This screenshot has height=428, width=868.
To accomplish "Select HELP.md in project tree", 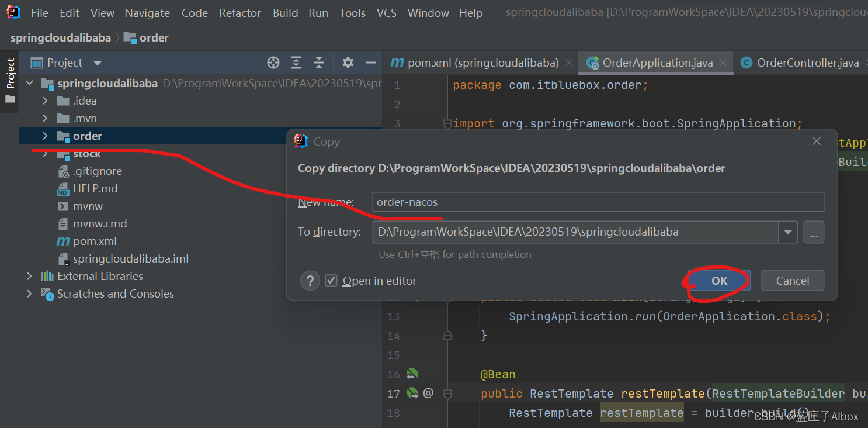I will (95, 188).
